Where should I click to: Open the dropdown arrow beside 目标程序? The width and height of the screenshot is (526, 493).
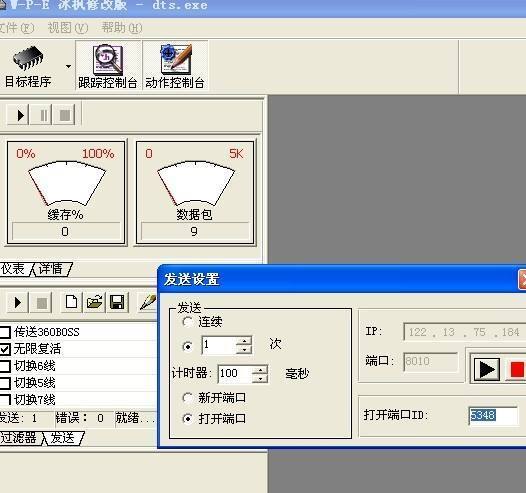click(x=68, y=66)
